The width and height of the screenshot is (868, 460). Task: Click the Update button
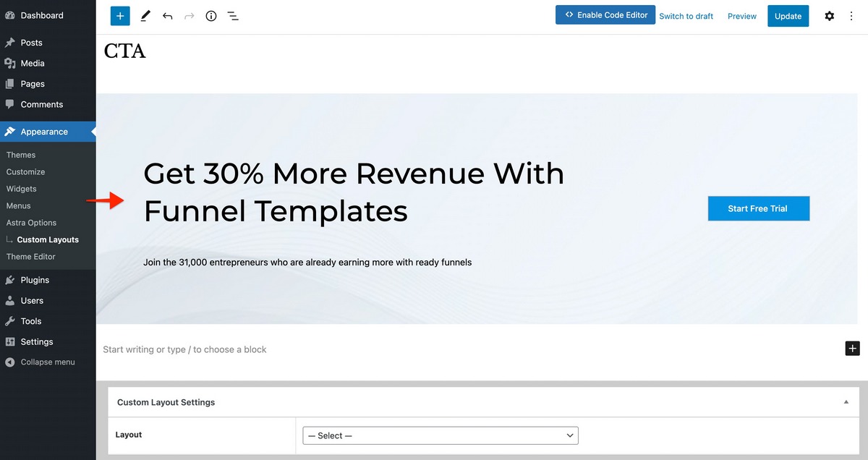788,16
